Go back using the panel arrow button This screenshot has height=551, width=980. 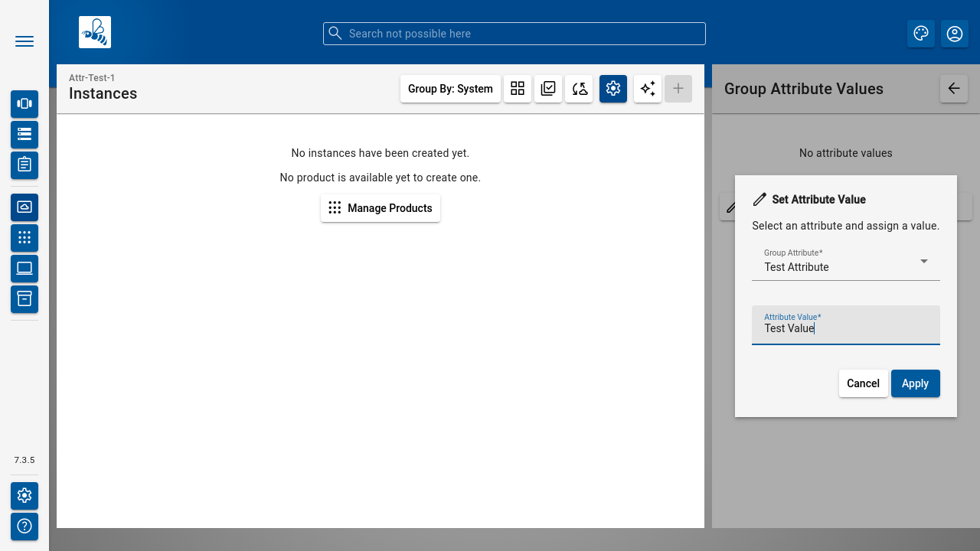click(954, 89)
